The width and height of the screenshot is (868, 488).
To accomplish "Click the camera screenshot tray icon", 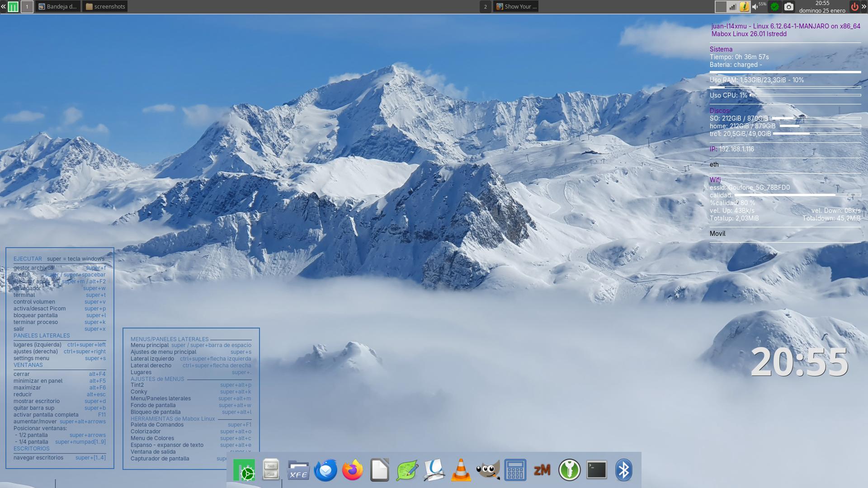I will pyautogui.click(x=788, y=7).
